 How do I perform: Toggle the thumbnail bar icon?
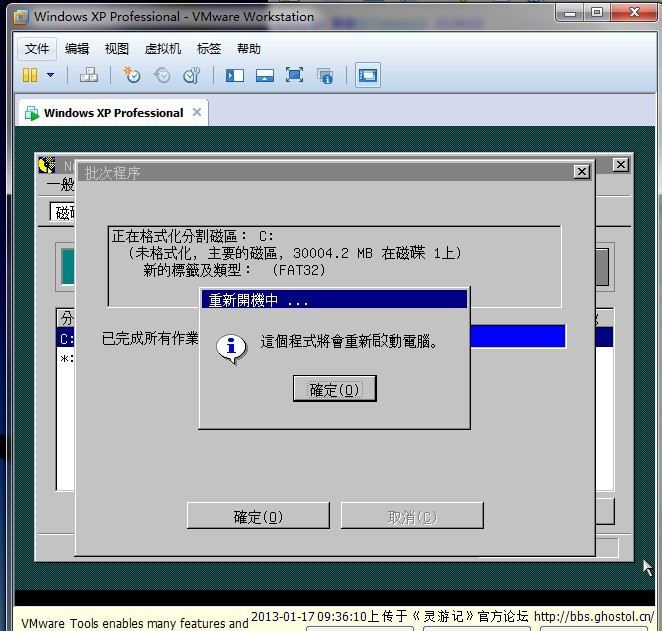point(265,75)
